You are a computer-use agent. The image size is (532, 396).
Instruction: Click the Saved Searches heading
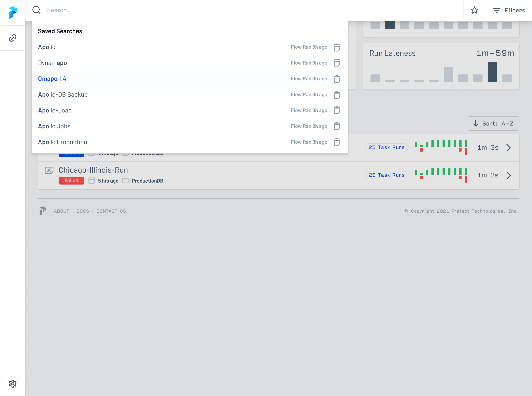pyautogui.click(x=60, y=31)
